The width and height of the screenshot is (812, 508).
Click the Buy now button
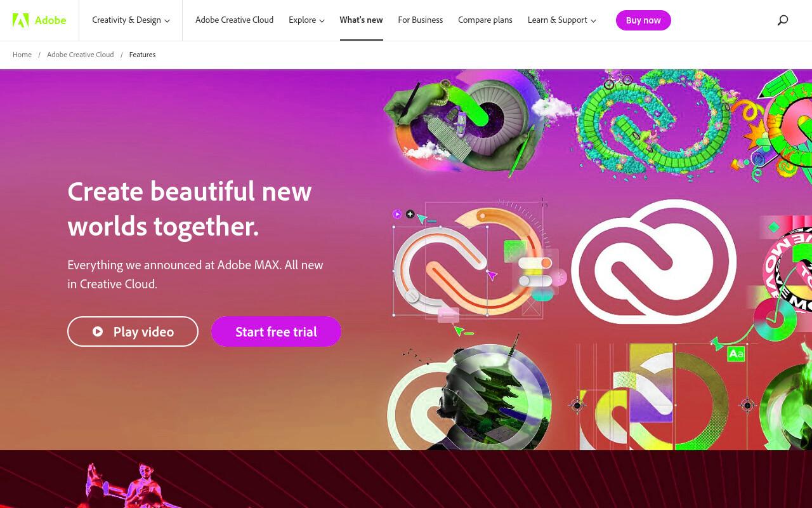tap(643, 20)
